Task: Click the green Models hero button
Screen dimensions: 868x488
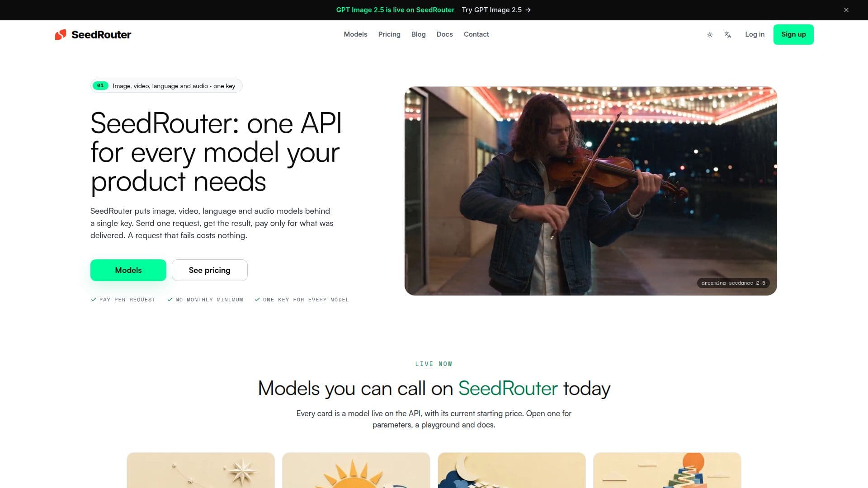Action: click(128, 270)
